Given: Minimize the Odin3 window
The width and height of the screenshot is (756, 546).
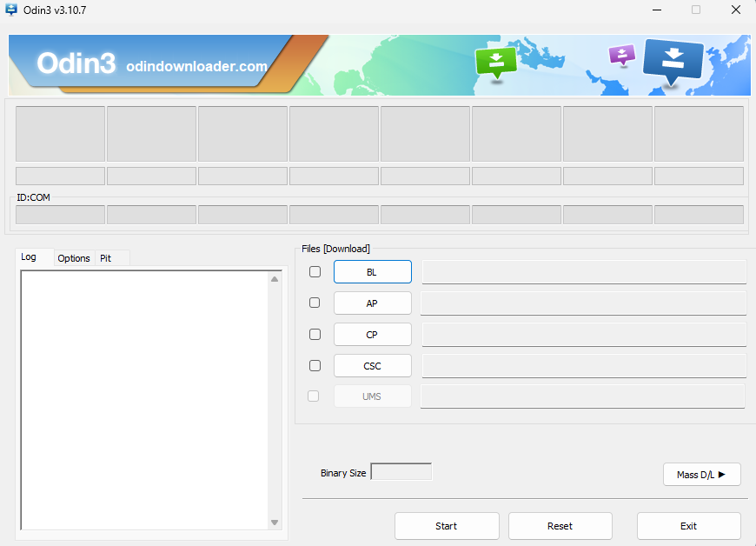Looking at the screenshot, I should [657, 10].
